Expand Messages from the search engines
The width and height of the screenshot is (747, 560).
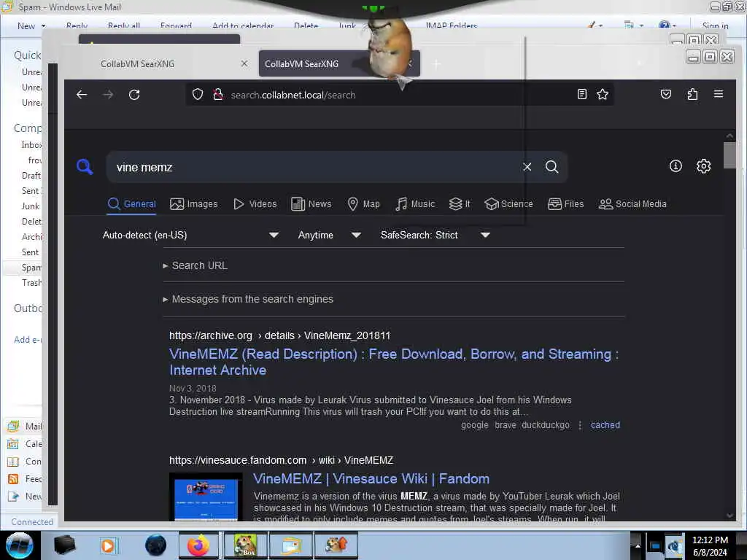coord(248,299)
